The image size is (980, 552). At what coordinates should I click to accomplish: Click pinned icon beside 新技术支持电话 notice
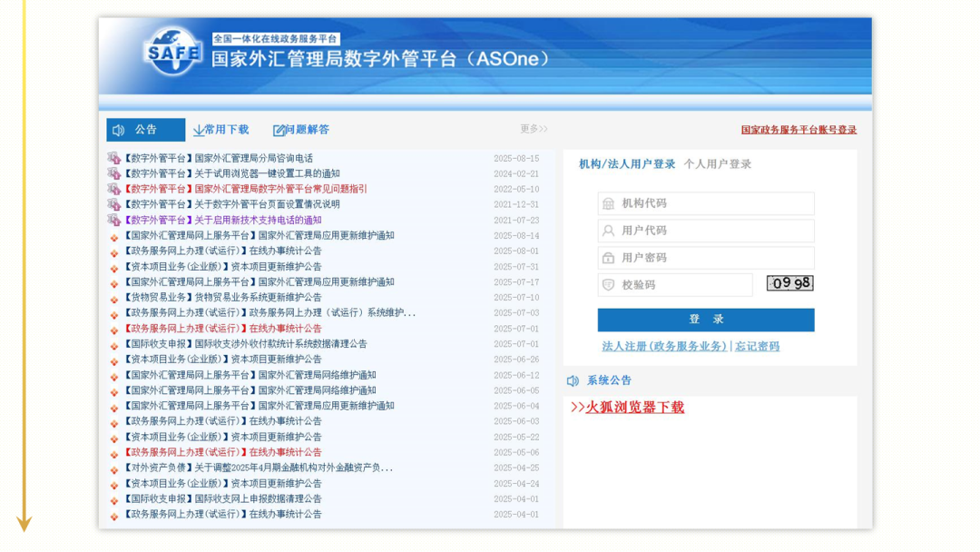click(113, 220)
